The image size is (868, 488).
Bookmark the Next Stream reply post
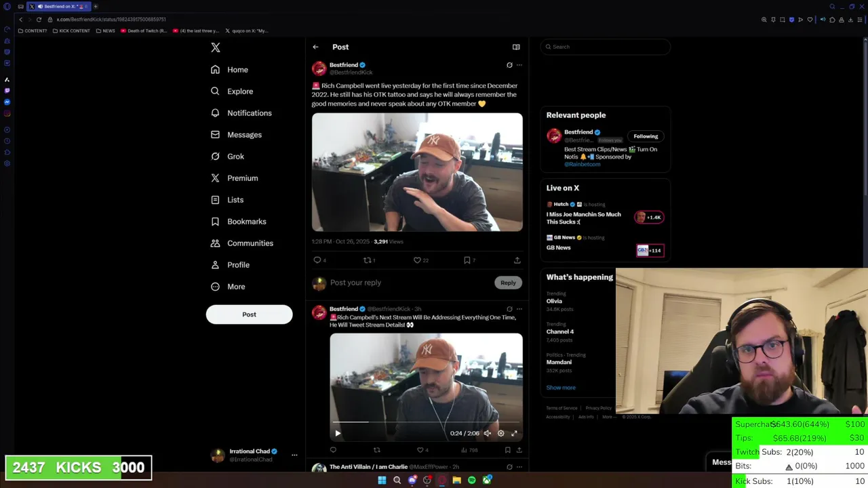click(x=507, y=450)
